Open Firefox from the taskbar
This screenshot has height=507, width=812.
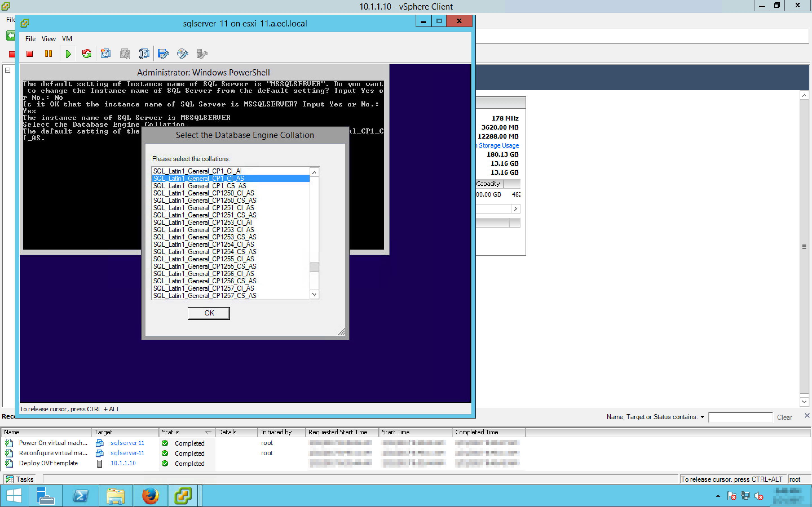(x=150, y=496)
